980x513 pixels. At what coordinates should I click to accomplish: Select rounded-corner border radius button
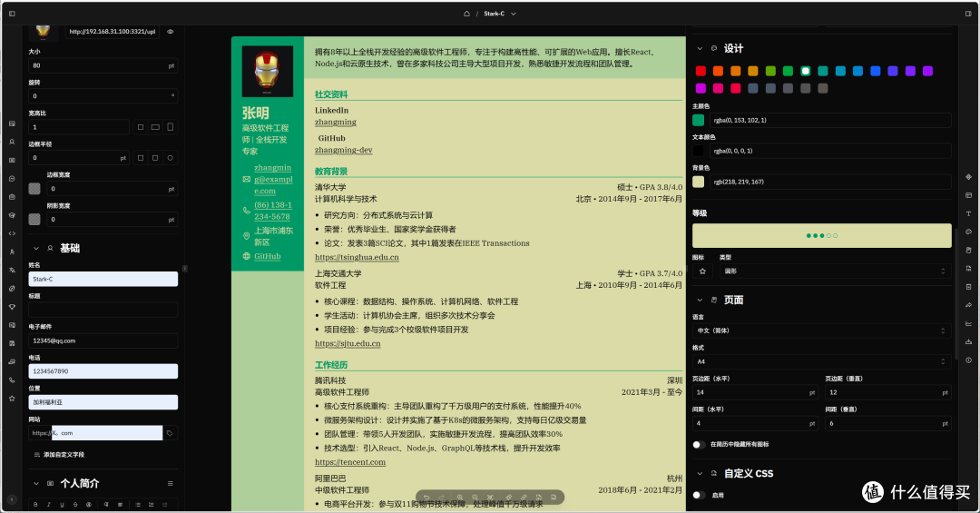point(155,158)
